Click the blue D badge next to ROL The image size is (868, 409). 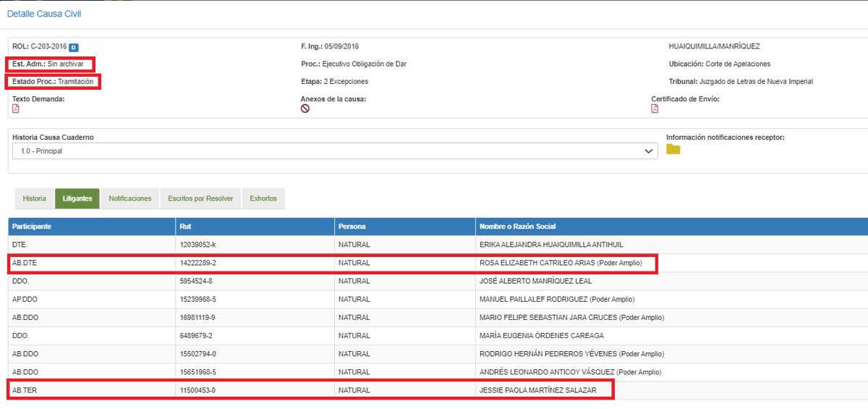pos(74,47)
